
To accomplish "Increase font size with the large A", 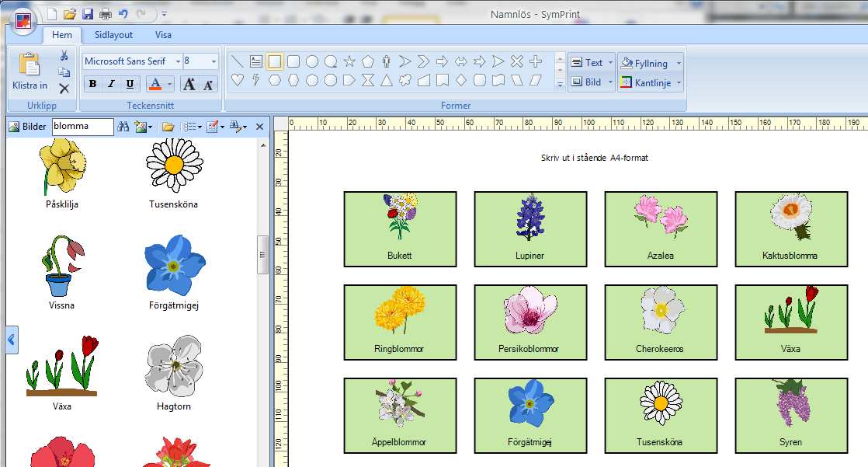I will point(189,84).
